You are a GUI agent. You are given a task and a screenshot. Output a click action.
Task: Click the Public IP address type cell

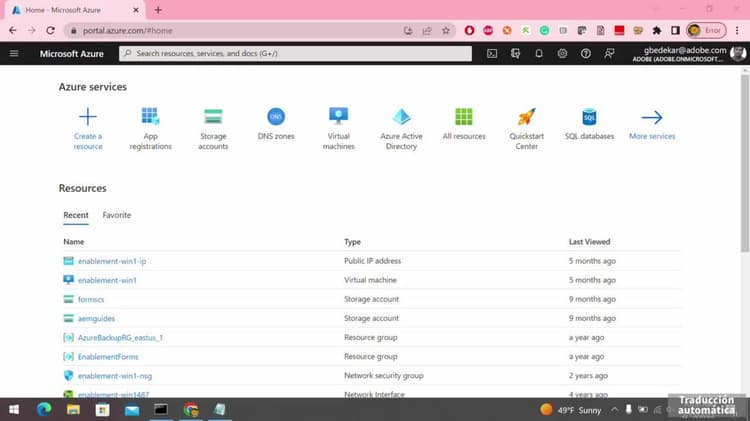373,261
